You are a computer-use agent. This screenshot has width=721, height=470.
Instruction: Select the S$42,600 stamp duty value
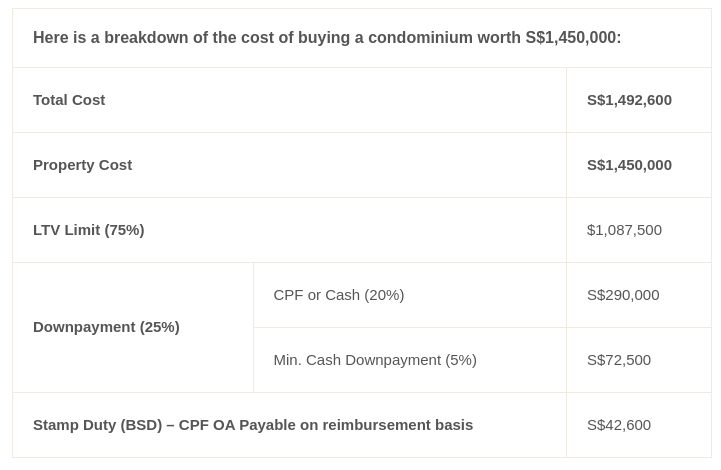pos(619,425)
